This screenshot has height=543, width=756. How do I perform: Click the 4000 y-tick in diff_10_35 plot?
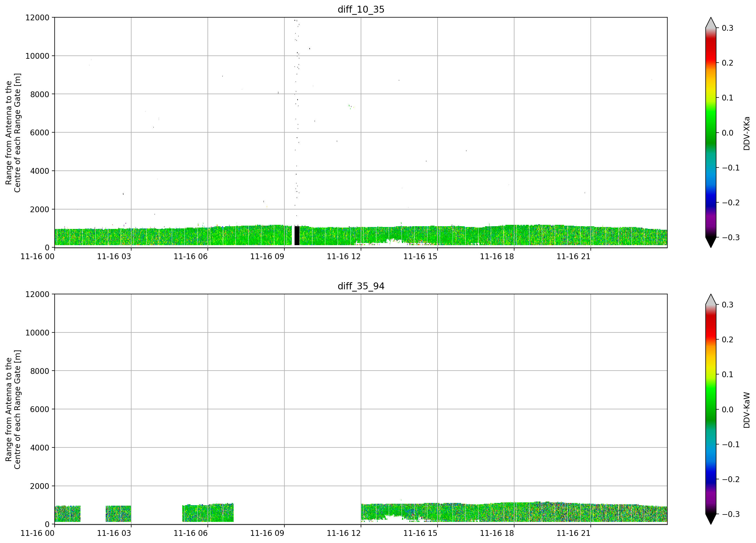click(x=40, y=171)
